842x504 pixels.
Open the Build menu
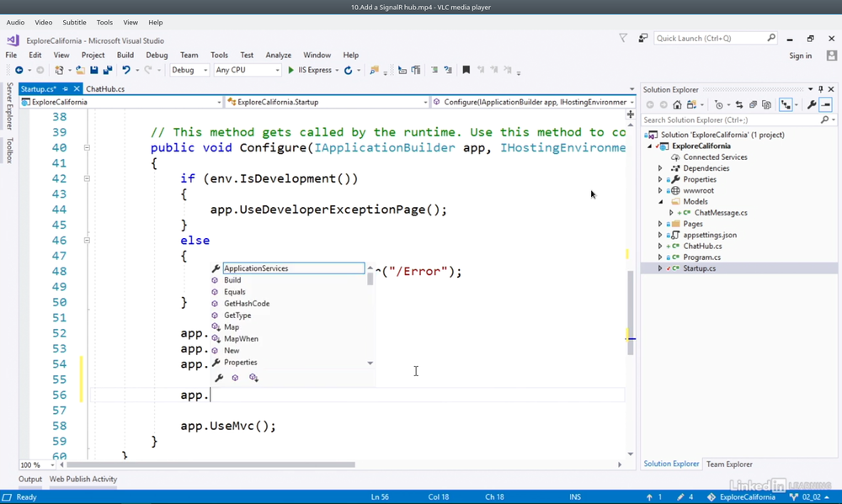coord(125,56)
